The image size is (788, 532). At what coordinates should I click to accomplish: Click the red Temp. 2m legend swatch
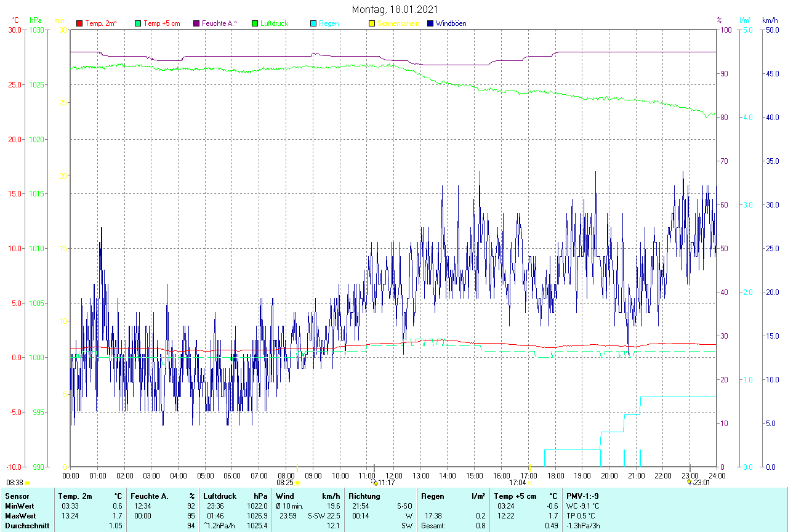click(x=79, y=23)
